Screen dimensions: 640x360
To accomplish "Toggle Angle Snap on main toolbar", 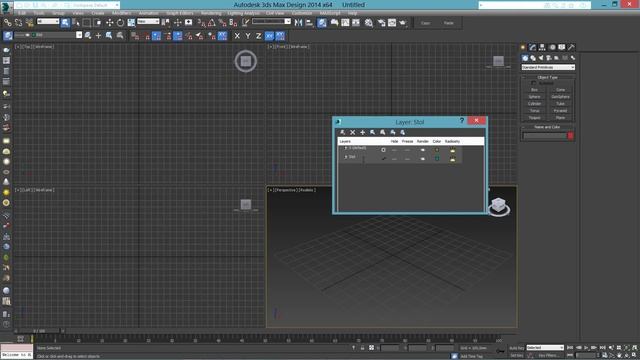I will (x=212, y=23).
